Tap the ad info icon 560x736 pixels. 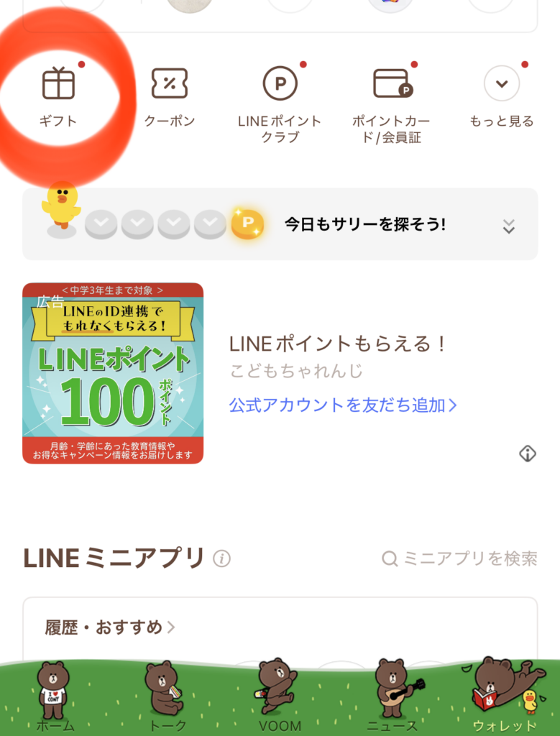point(528,454)
